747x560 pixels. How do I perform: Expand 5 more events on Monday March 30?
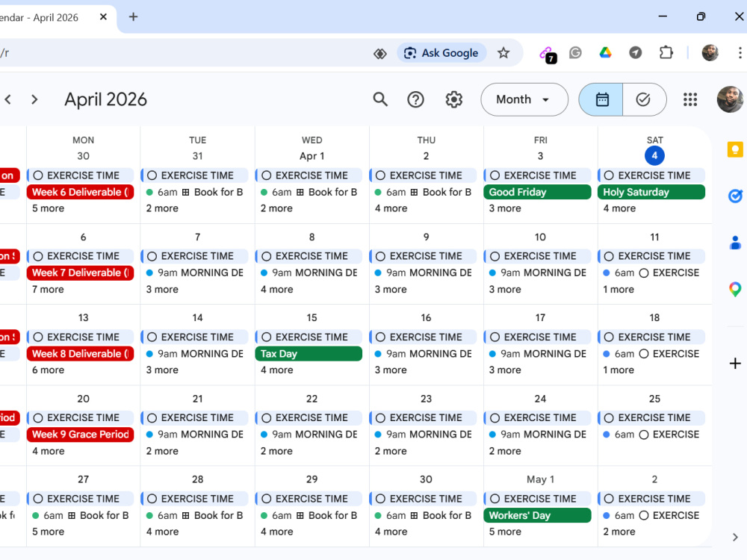click(48, 208)
